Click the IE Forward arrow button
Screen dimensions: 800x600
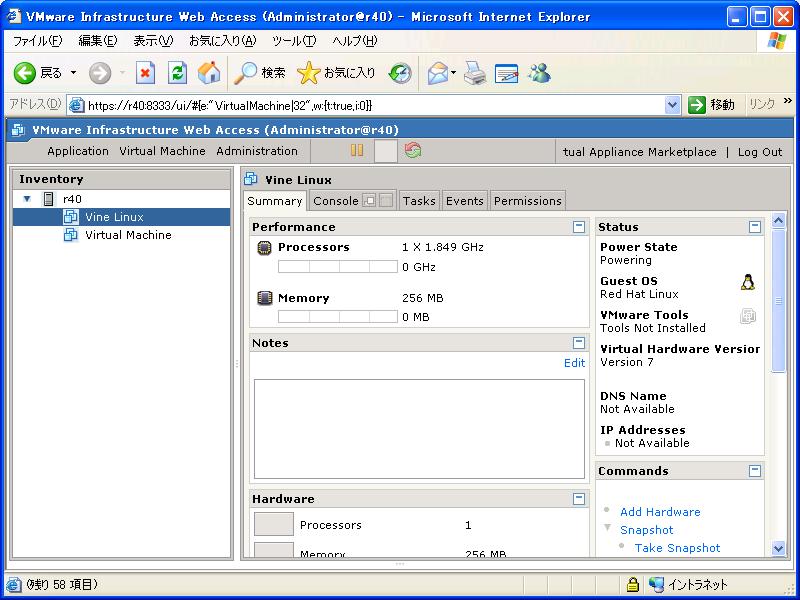point(100,73)
